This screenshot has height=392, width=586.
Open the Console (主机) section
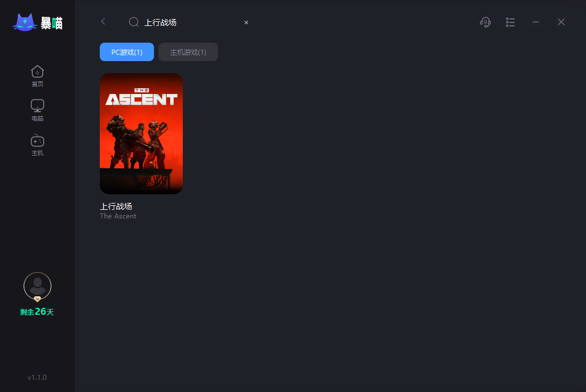coord(37,145)
